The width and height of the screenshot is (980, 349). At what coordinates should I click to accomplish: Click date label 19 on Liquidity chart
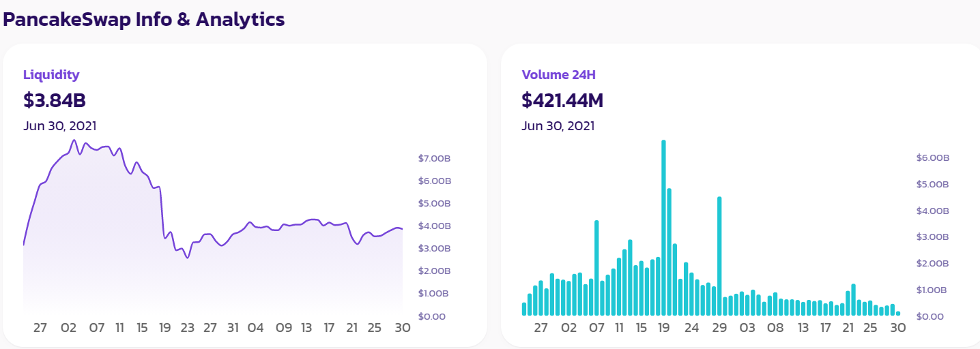click(164, 328)
